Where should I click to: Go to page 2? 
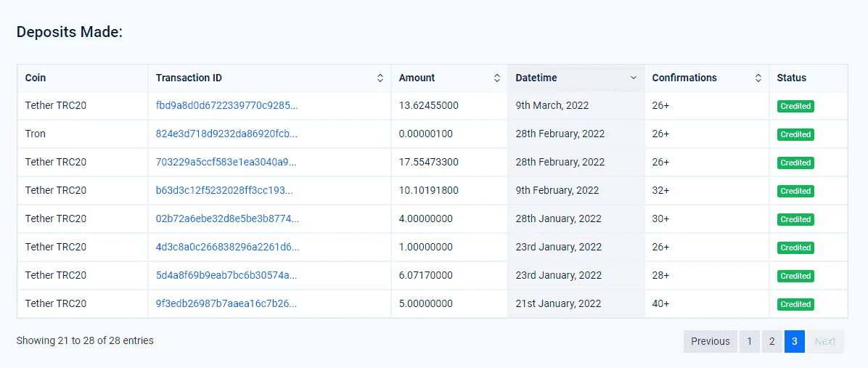click(x=771, y=341)
